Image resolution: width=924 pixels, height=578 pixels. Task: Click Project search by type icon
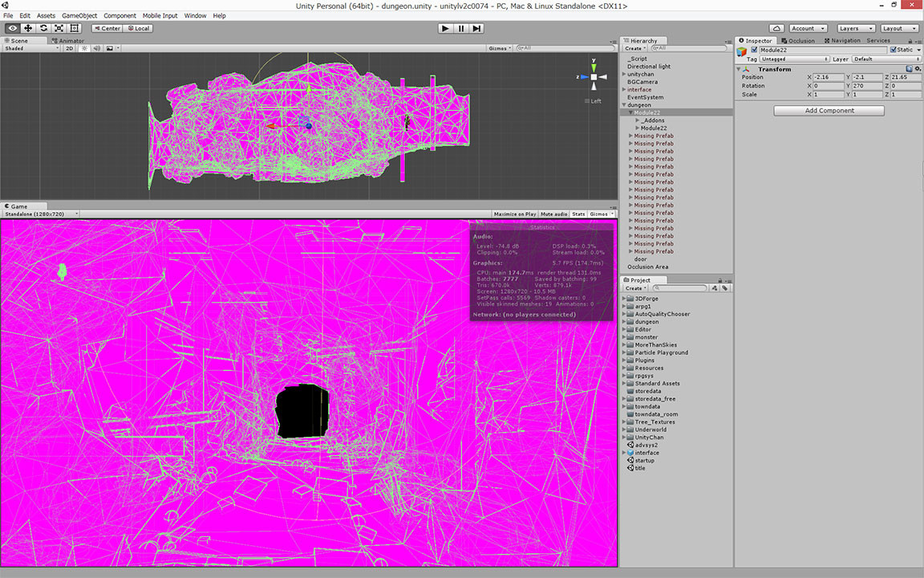pyautogui.click(x=715, y=288)
